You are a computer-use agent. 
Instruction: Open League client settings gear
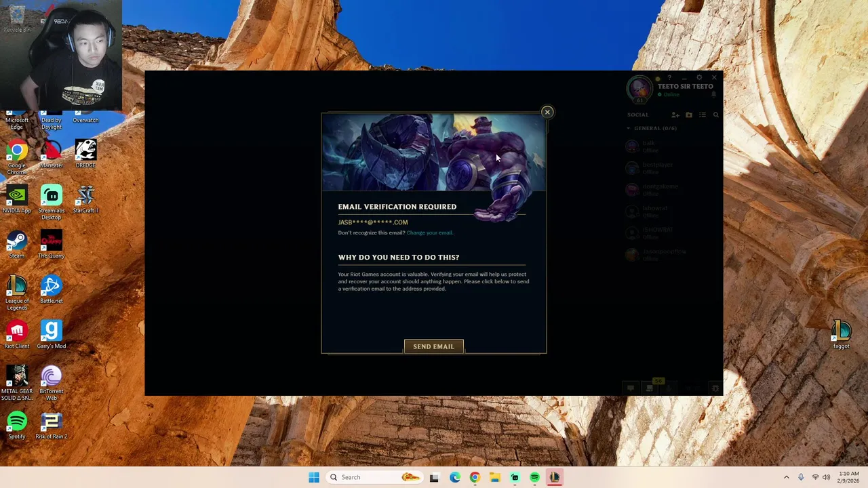click(x=699, y=77)
